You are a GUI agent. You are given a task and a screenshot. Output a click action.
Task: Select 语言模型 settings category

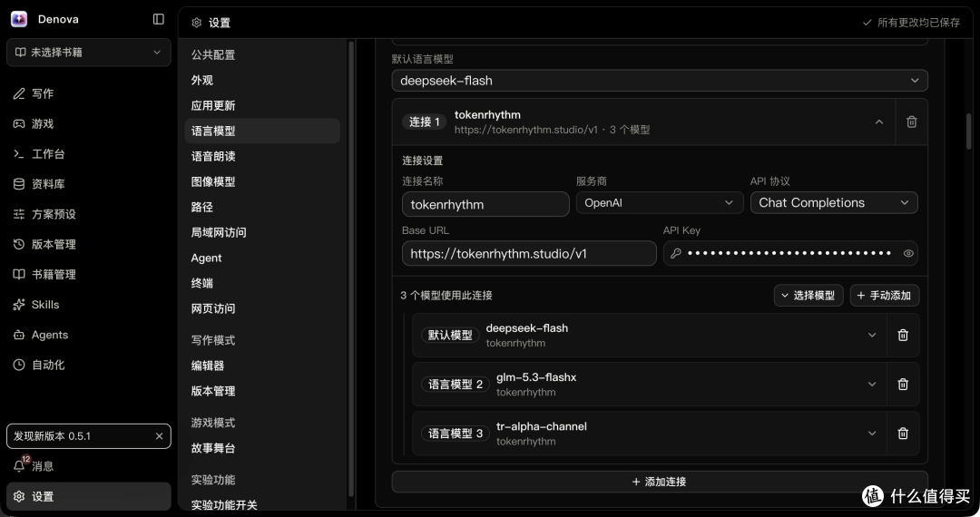pyautogui.click(x=262, y=132)
